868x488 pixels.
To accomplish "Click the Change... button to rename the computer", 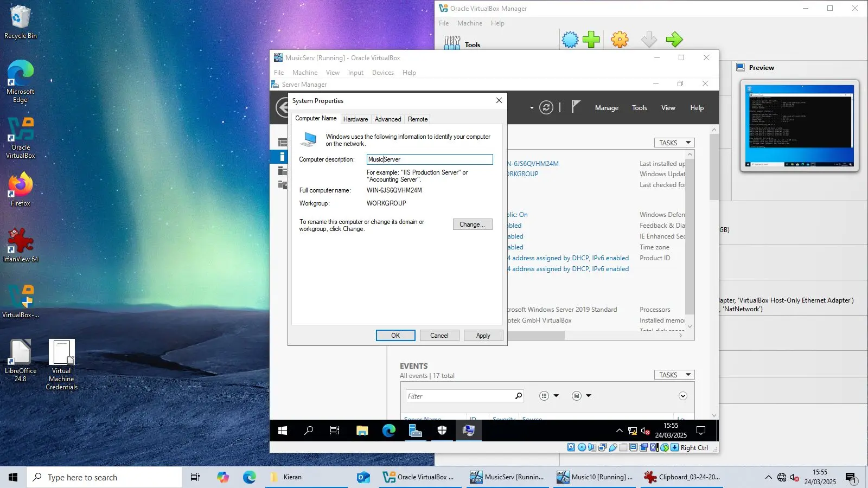I will pyautogui.click(x=472, y=224).
